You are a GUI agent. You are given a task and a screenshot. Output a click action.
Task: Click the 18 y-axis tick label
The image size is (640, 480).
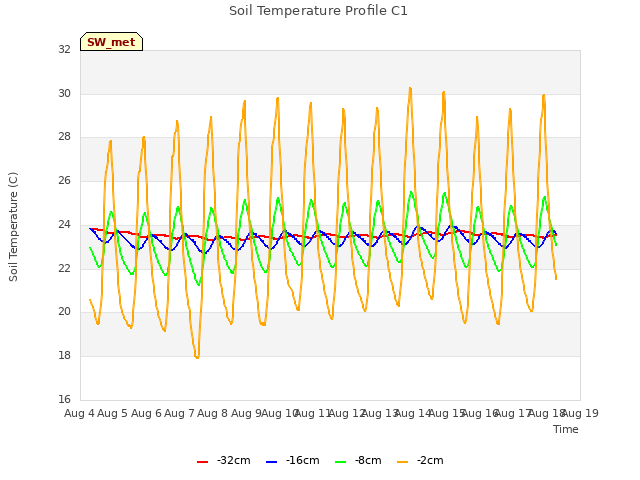(64, 356)
